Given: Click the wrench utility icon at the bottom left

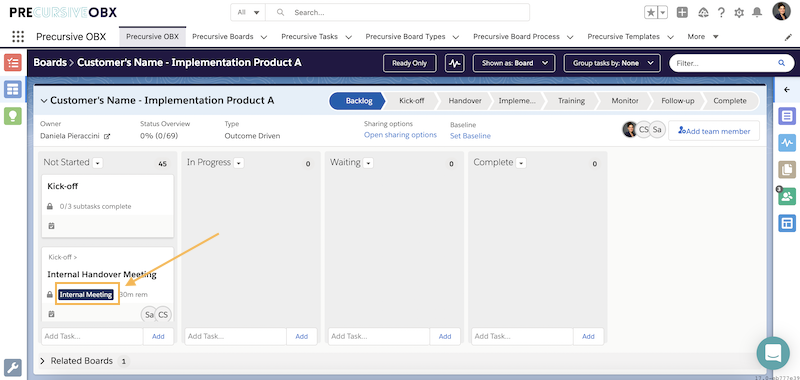Looking at the screenshot, I should [13, 367].
